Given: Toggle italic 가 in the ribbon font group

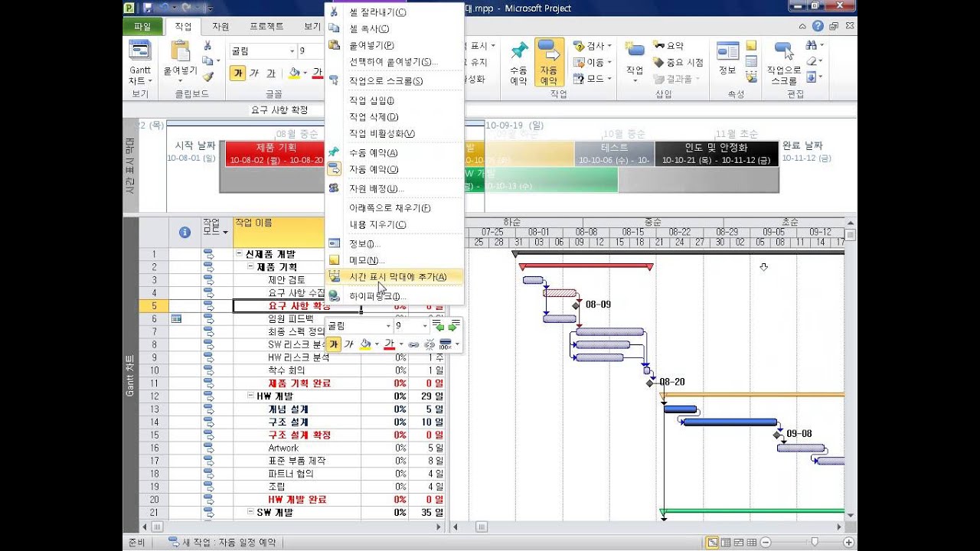Looking at the screenshot, I should 254,73.
